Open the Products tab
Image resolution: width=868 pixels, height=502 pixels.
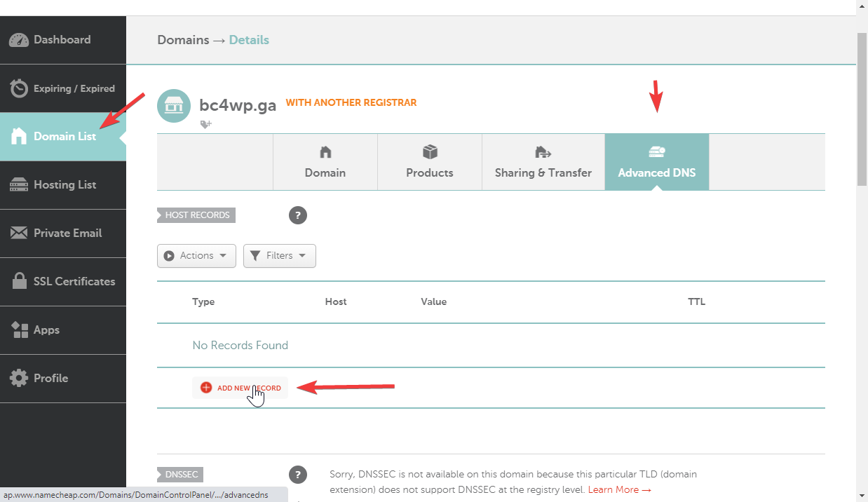click(x=430, y=162)
